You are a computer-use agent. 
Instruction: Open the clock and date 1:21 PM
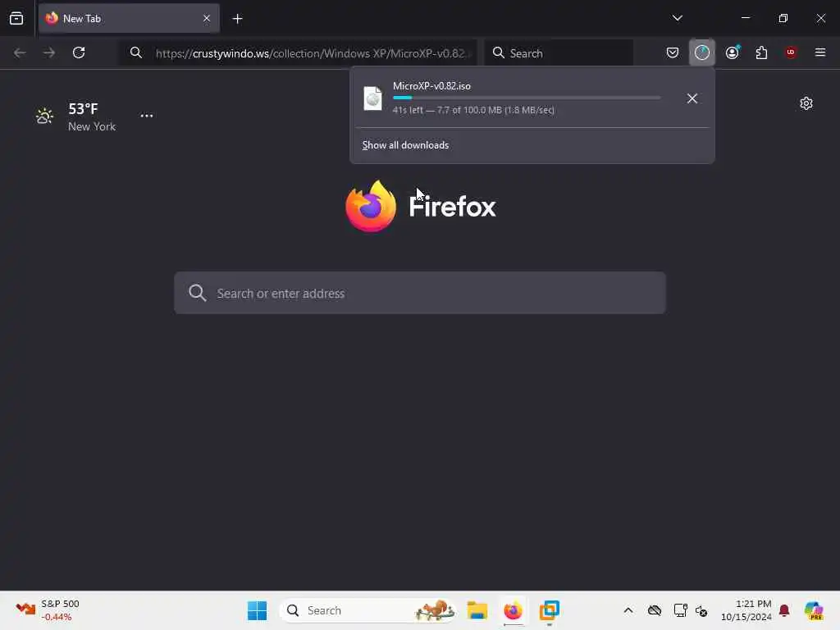point(746,610)
